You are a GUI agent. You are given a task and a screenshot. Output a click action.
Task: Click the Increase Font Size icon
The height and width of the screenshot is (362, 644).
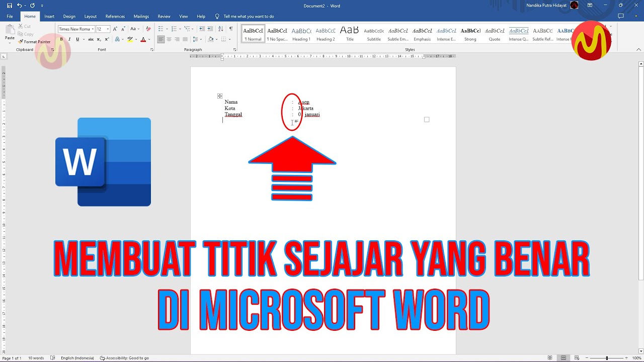point(115,29)
